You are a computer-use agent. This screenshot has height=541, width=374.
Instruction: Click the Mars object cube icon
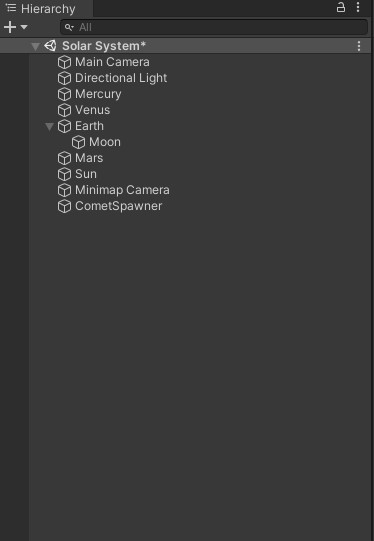coord(65,158)
